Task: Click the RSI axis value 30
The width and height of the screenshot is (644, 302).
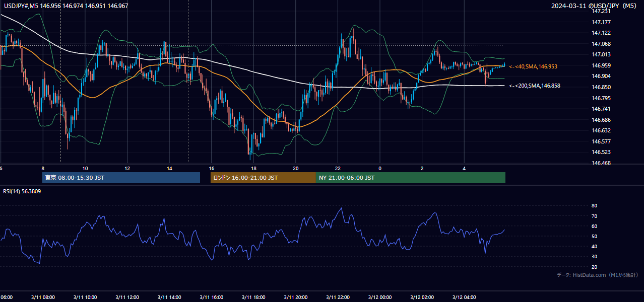Action: pyautogui.click(x=594, y=257)
